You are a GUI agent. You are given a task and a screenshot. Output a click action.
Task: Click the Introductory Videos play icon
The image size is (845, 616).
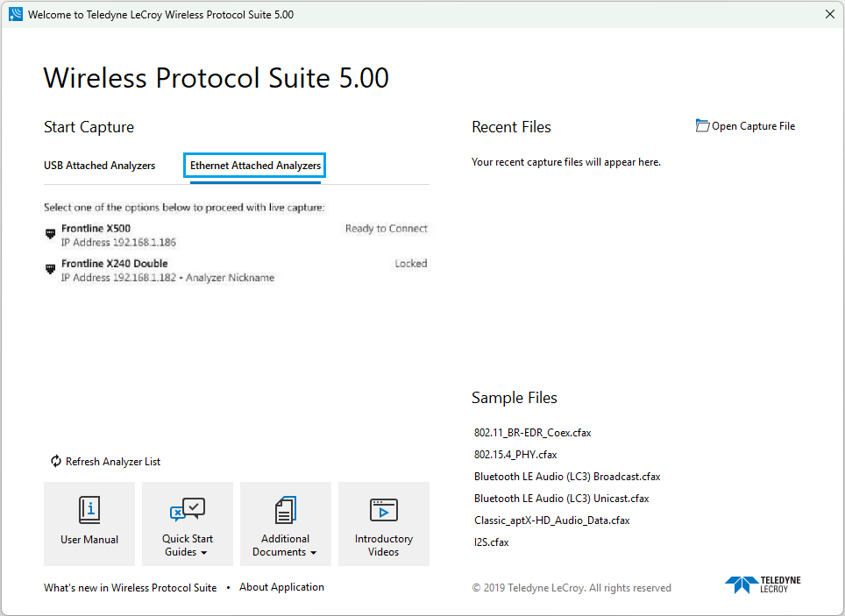click(x=384, y=510)
